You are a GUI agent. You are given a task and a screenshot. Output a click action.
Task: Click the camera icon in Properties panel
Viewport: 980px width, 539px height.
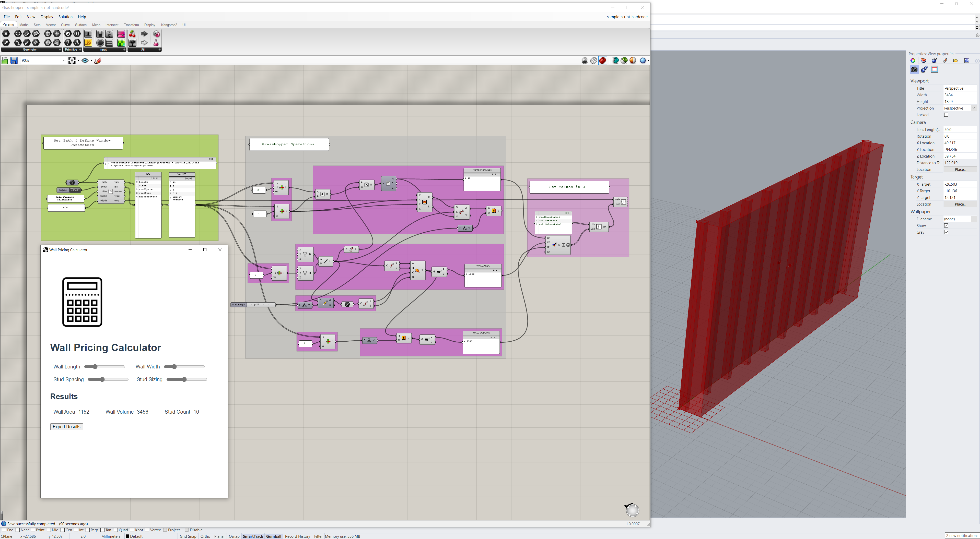click(x=914, y=69)
